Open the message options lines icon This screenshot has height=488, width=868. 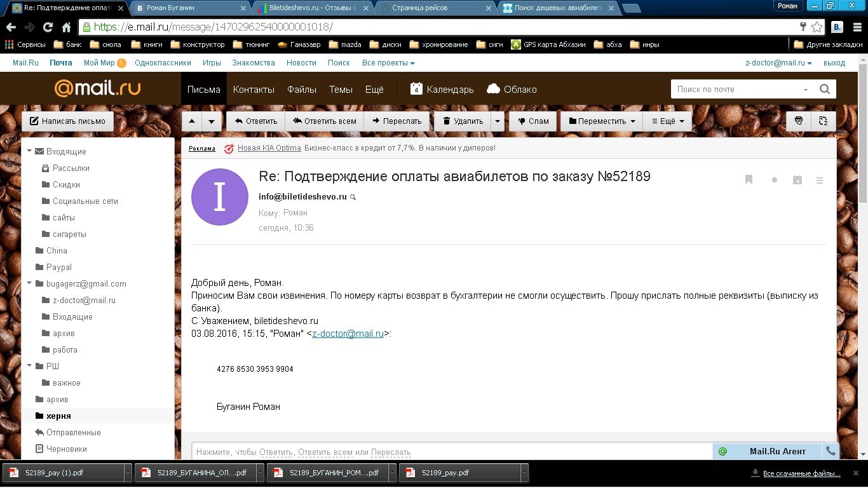(820, 180)
